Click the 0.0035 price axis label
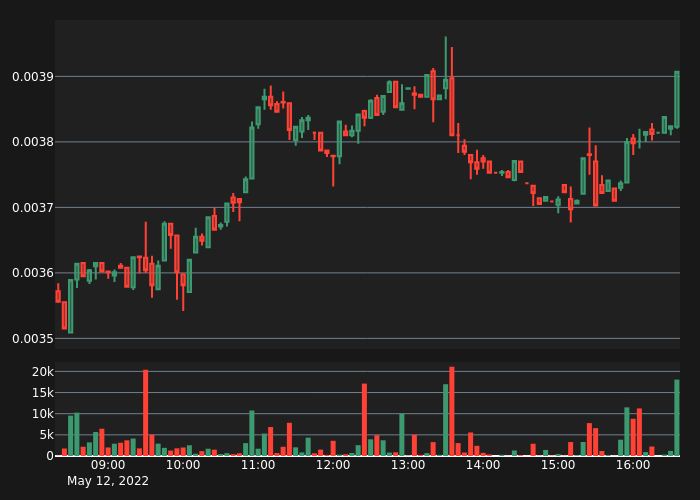The image size is (700, 500). pyautogui.click(x=33, y=338)
